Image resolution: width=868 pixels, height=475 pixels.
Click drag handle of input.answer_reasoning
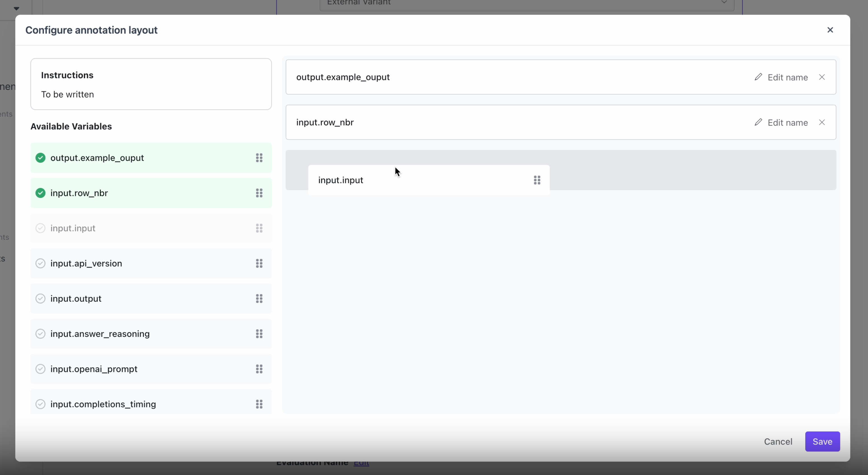coord(259,334)
